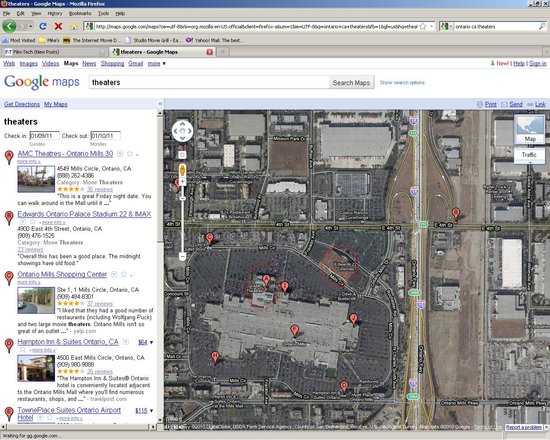Image resolution: width=550 pixels, height=440 pixels.
Task: Click the Print link
Action: tap(490, 104)
